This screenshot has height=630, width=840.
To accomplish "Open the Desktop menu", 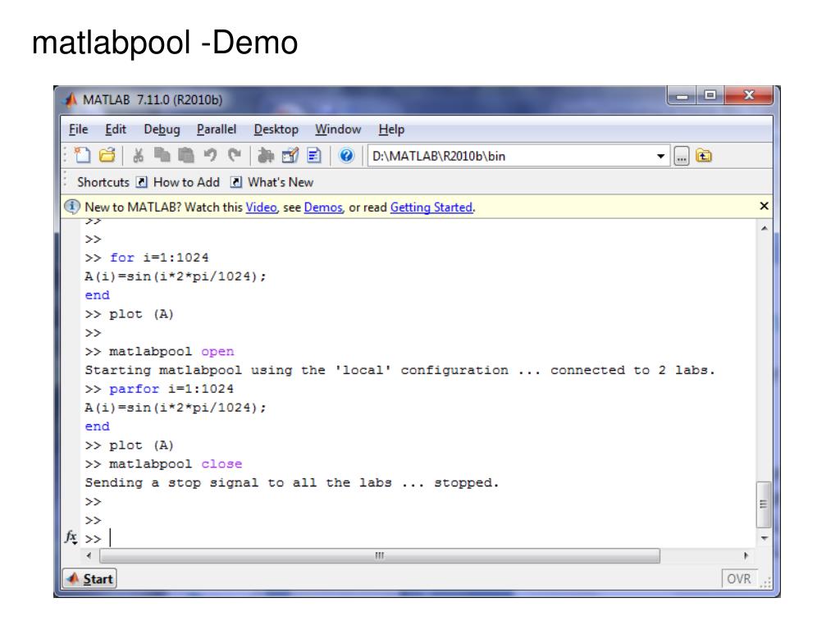I will click(276, 129).
